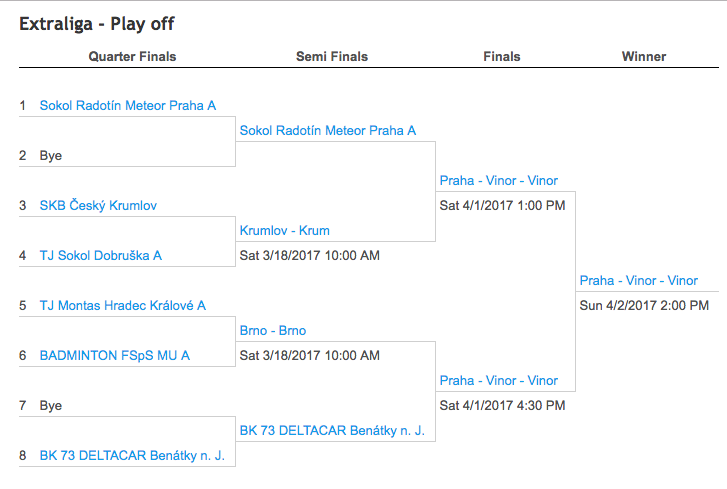Open the winner Praha - Vinor - Vinor link
The width and height of the screenshot is (727, 489).
pyautogui.click(x=638, y=280)
